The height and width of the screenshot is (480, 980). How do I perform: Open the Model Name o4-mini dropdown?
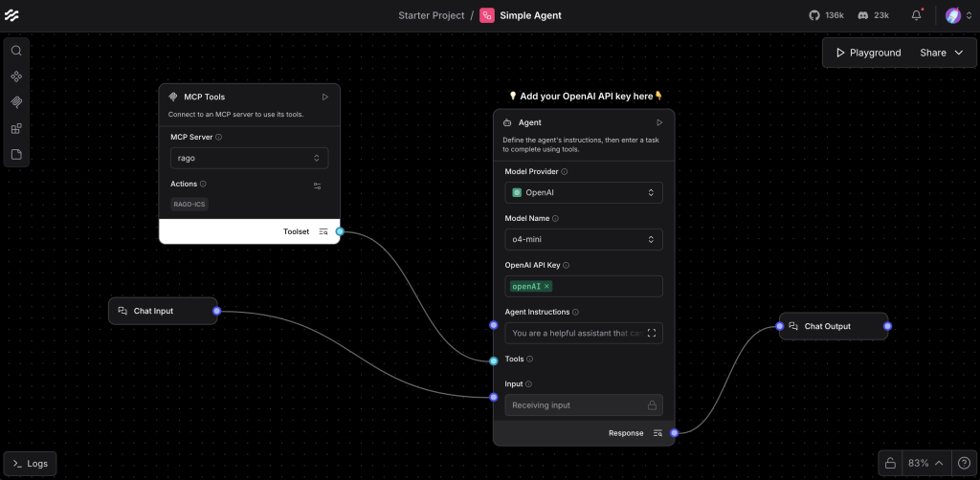pos(583,239)
